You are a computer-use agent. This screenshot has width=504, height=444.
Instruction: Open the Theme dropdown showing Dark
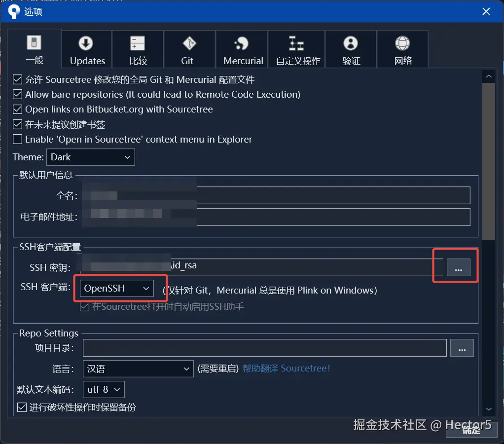pos(91,157)
